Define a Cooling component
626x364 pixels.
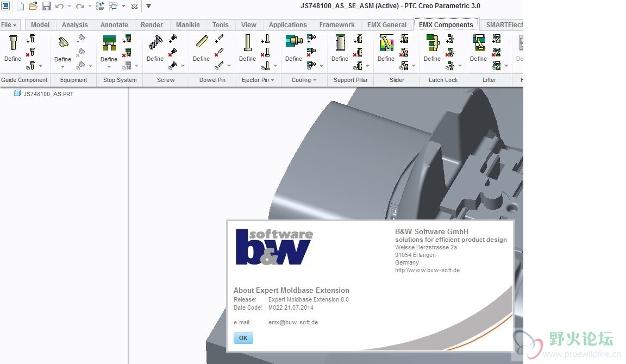coord(294,48)
